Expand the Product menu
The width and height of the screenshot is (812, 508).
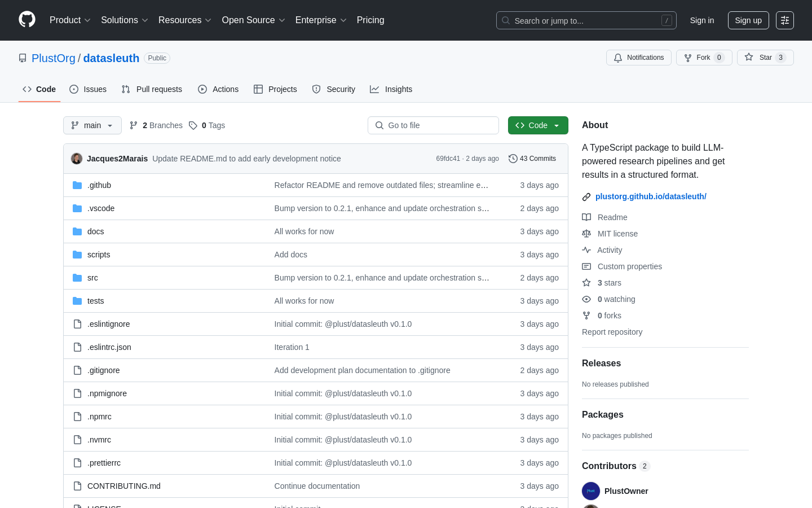(x=70, y=20)
